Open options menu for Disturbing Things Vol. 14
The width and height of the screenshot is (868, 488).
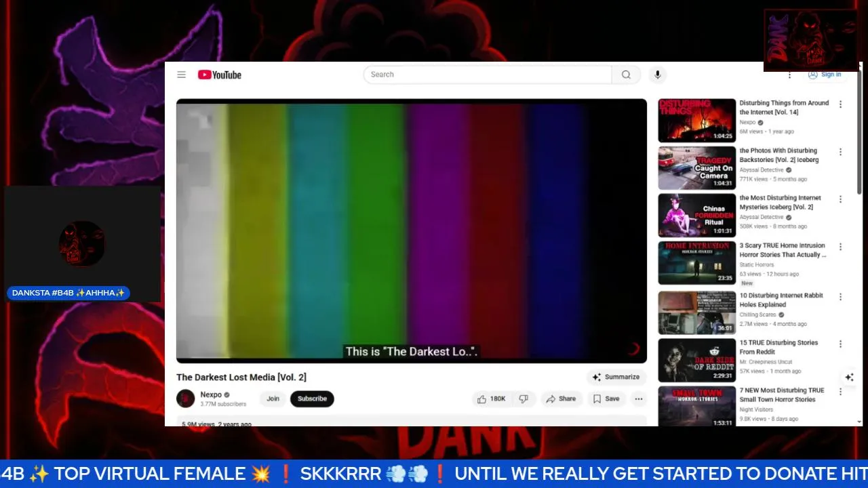[840, 104]
